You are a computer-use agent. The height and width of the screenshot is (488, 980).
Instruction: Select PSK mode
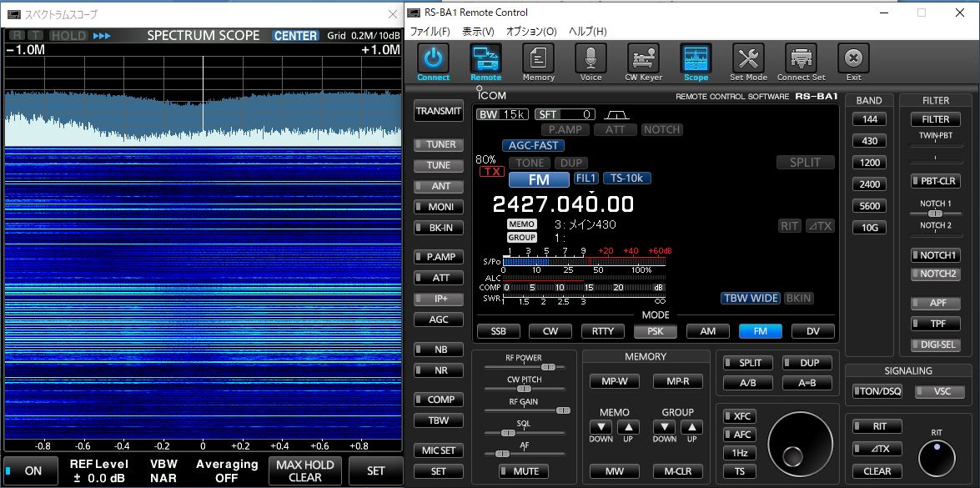click(x=656, y=331)
